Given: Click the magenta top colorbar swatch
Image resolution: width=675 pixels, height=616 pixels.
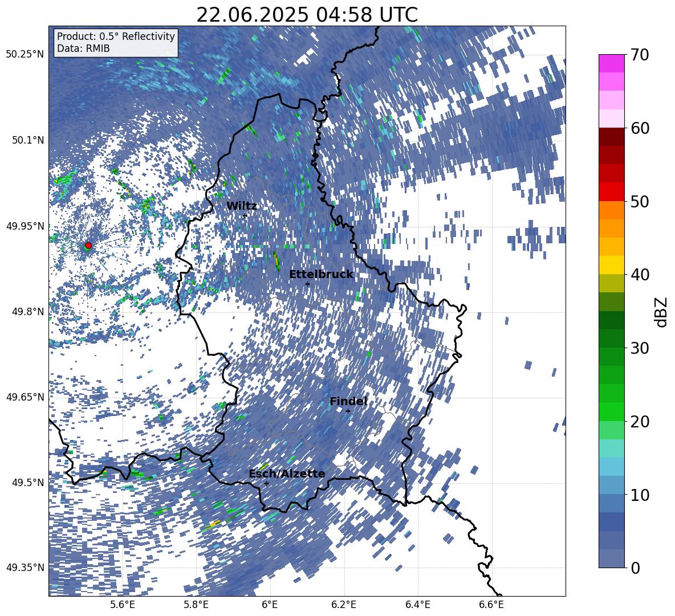Looking at the screenshot, I should [x=611, y=64].
